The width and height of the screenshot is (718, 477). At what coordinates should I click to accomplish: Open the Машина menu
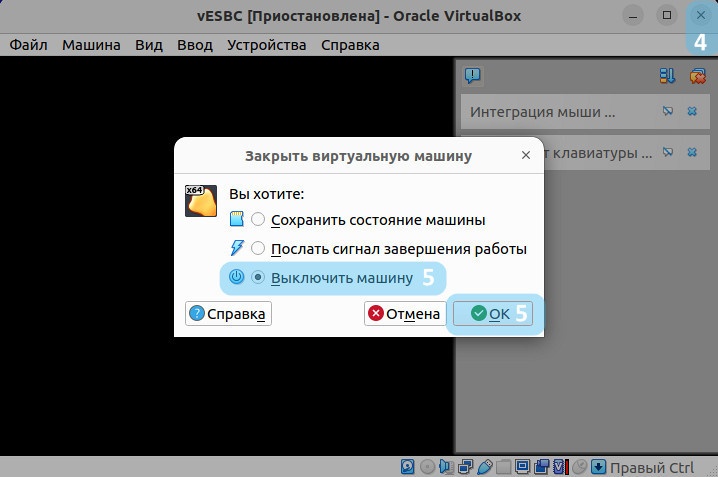click(x=91, y=45)
